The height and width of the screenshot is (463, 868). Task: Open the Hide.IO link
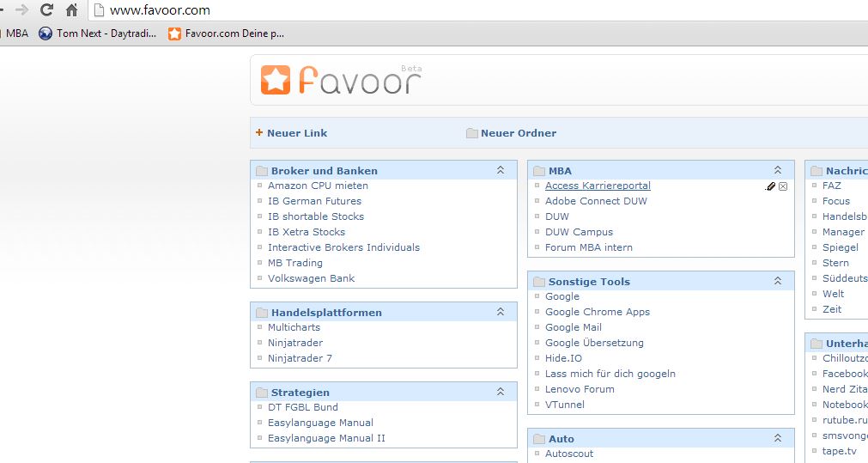[563, 358]
